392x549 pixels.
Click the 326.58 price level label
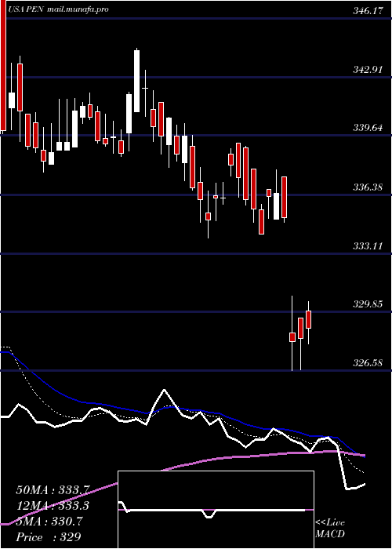coord(367,362)
